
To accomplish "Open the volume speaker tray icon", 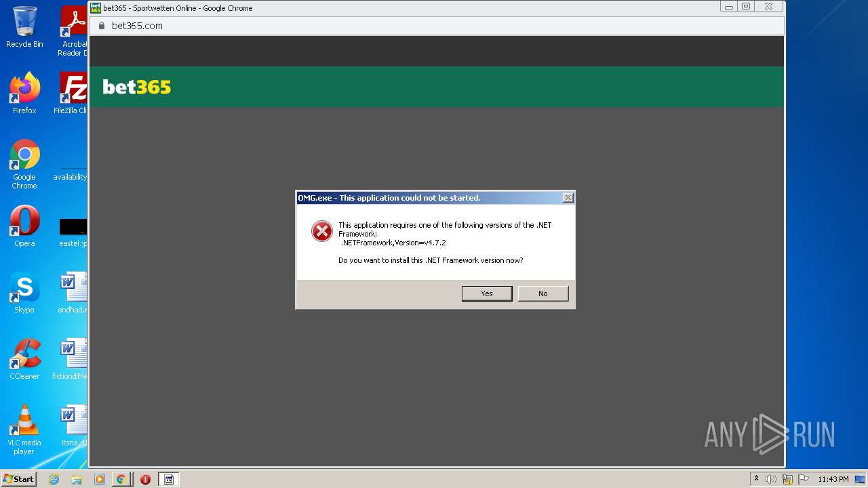I will click(x=771, y=479).
